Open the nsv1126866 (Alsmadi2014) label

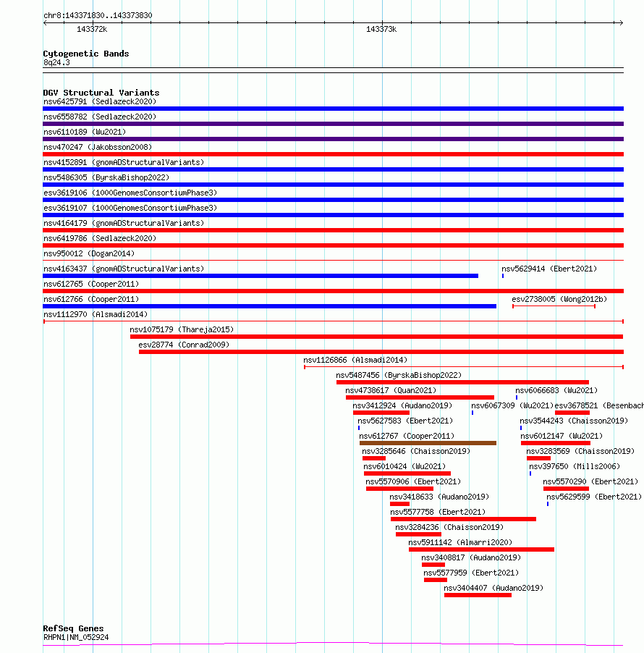click(355, 361)
